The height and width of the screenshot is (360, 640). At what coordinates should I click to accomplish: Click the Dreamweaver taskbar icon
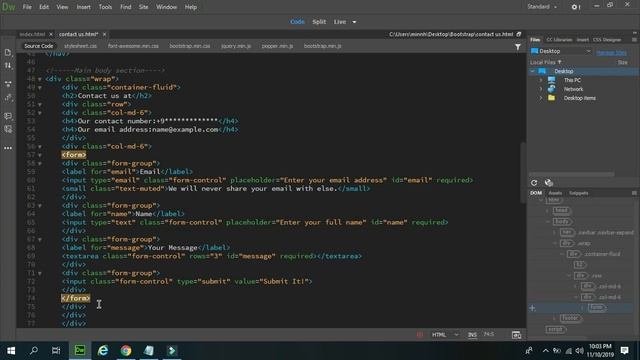coord(80,351)
